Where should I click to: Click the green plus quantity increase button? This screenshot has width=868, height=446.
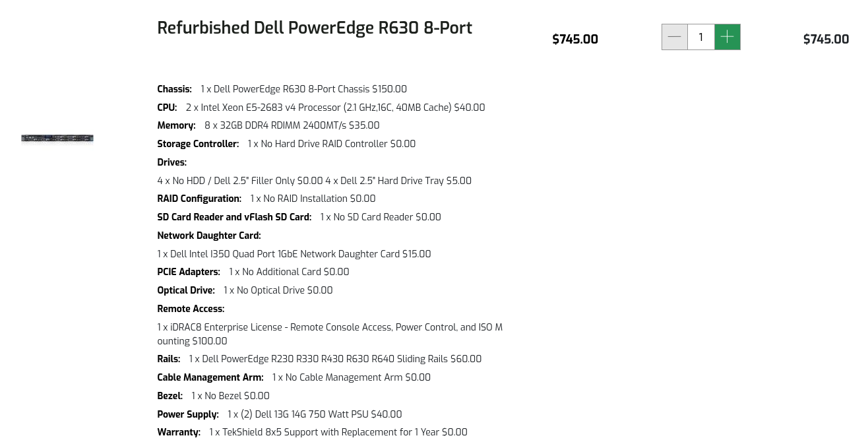[728, 37]
